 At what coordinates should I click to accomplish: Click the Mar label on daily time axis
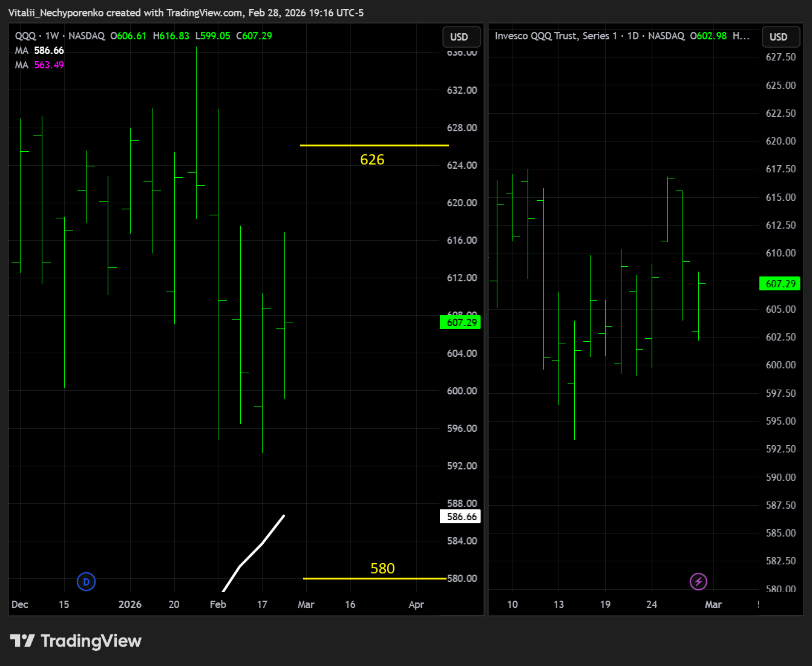pyautogui.click(x=713, y=604)
